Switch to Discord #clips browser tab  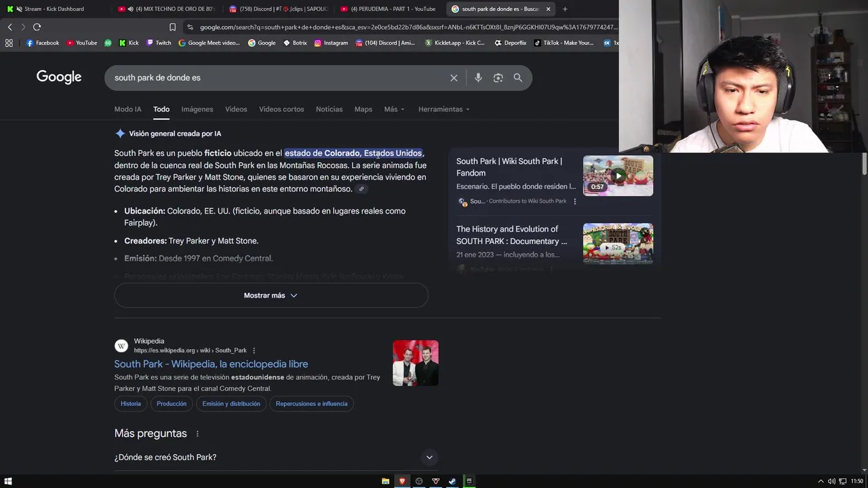(279, 9)
